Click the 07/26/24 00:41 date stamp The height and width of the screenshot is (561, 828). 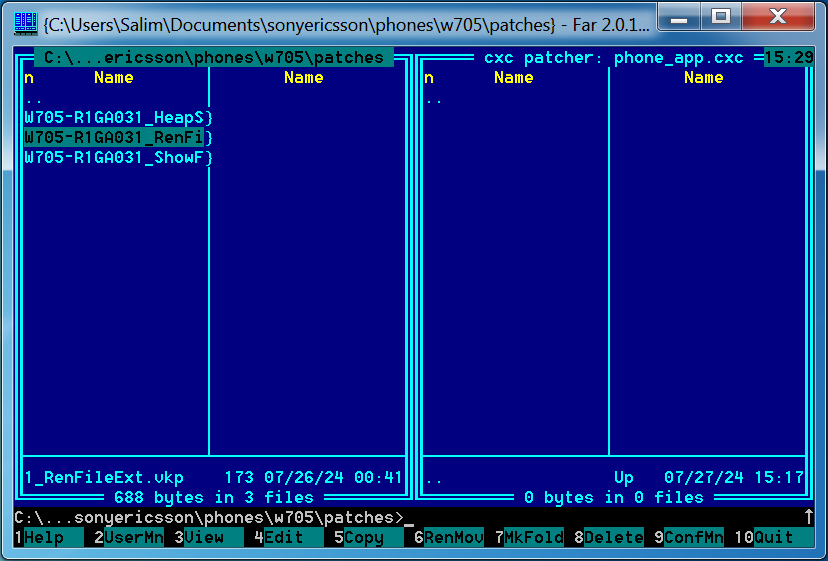click(334, 478)
